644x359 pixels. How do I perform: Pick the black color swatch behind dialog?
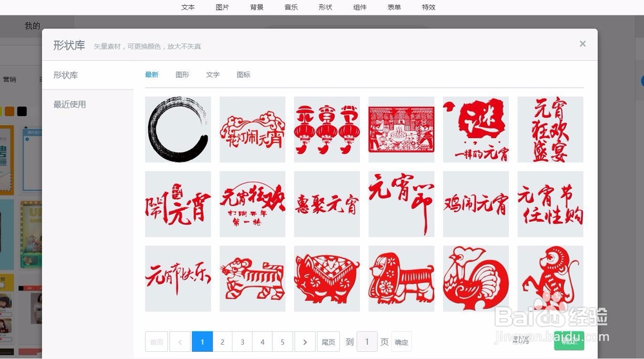click(x=22, y=111)
